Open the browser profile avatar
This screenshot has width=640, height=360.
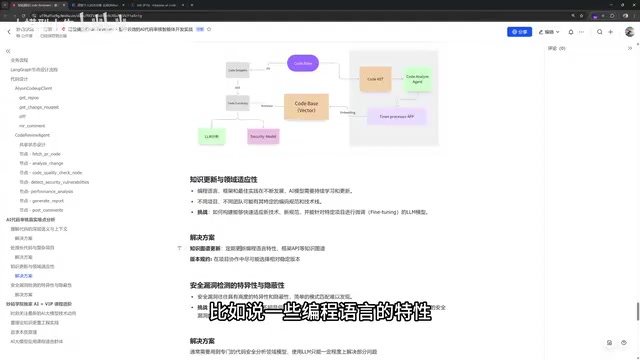point(625,16)
